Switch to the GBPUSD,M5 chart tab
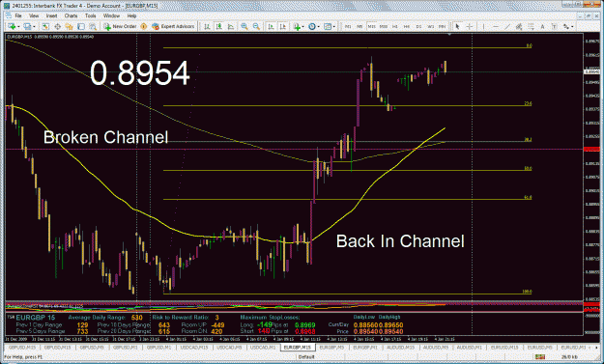604x364 pixels. 92,347
